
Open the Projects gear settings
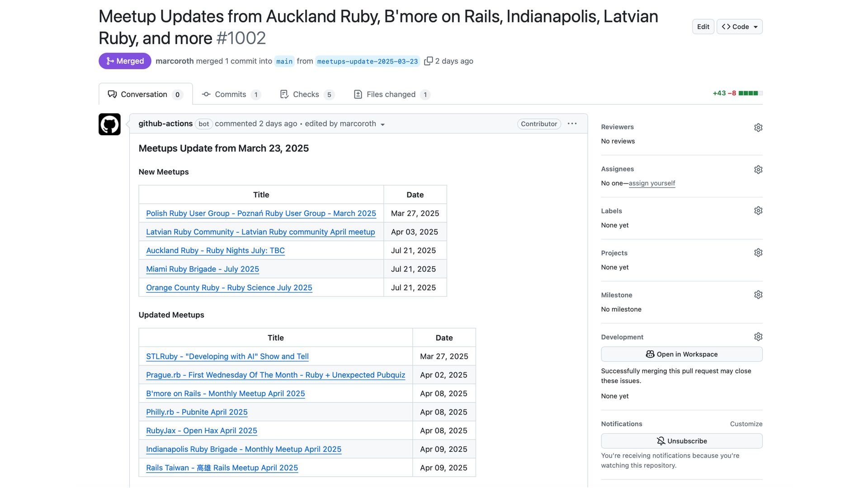758,253
